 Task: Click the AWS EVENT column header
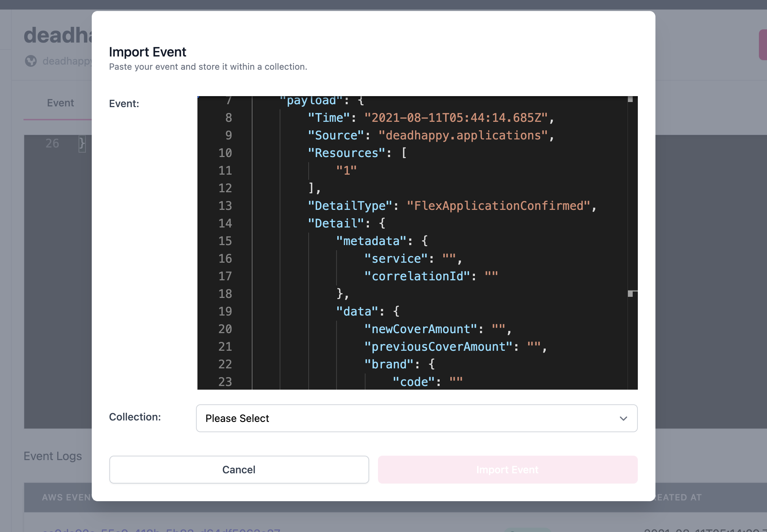[66, 498]
